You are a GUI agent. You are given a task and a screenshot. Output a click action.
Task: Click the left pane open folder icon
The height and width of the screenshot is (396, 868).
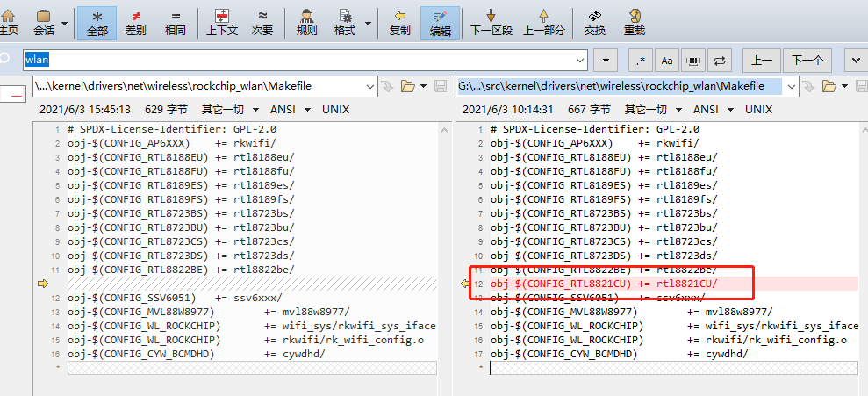[408, 86]
